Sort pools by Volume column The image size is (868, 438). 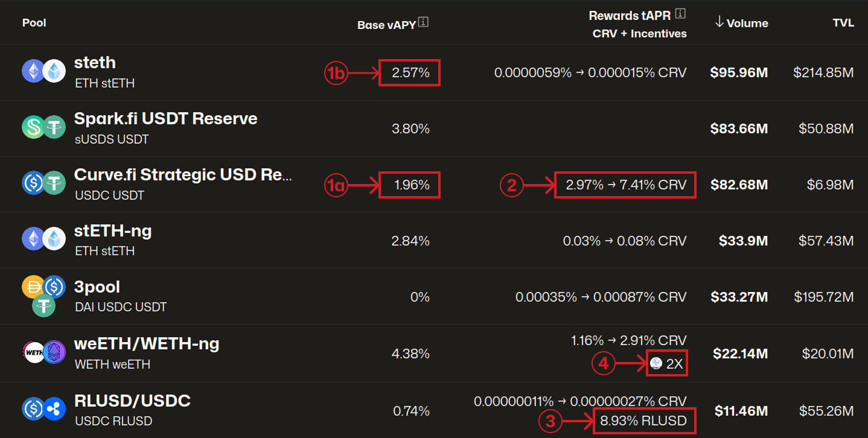(741, 23)
